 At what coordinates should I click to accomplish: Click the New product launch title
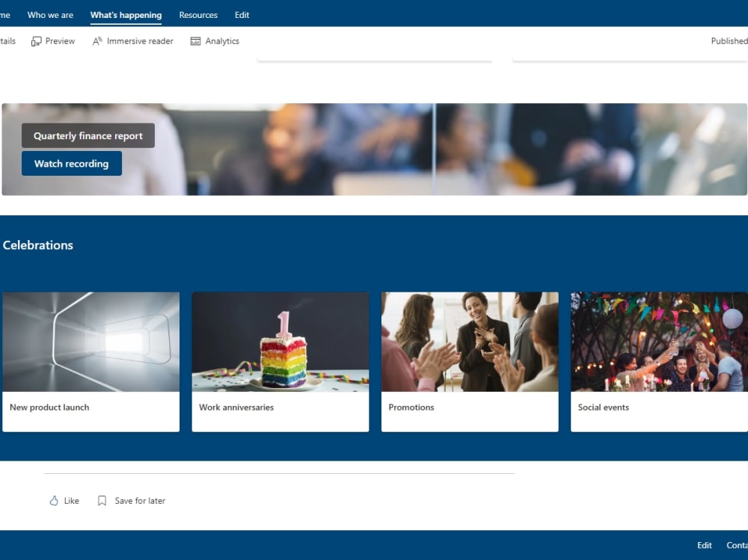49,407
